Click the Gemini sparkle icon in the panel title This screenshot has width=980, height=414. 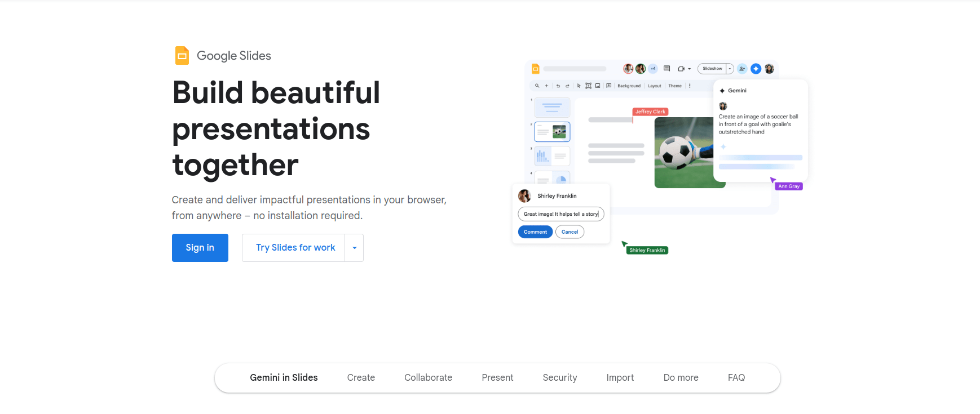coord(722,91)
